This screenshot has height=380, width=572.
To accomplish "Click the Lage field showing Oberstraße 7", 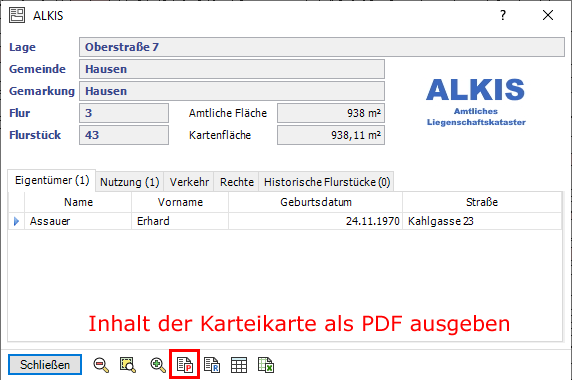I will tap(322, 47).
